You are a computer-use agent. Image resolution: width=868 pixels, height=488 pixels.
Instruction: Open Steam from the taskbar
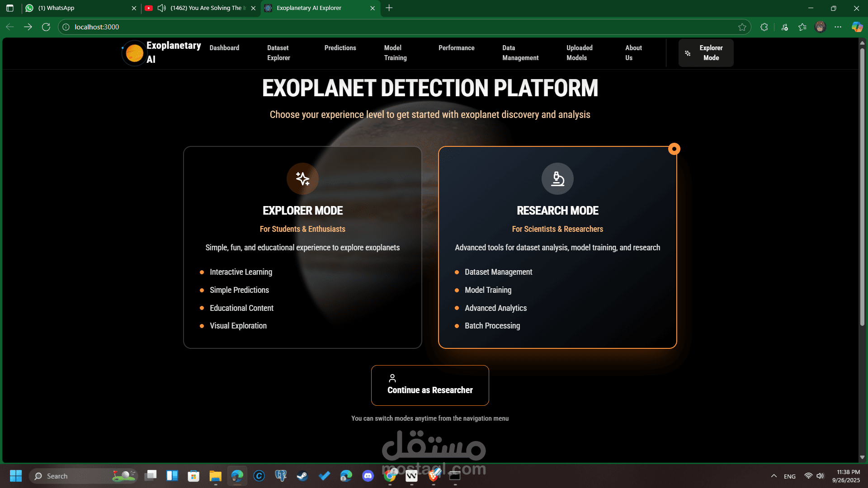click(x=302, y=476)
